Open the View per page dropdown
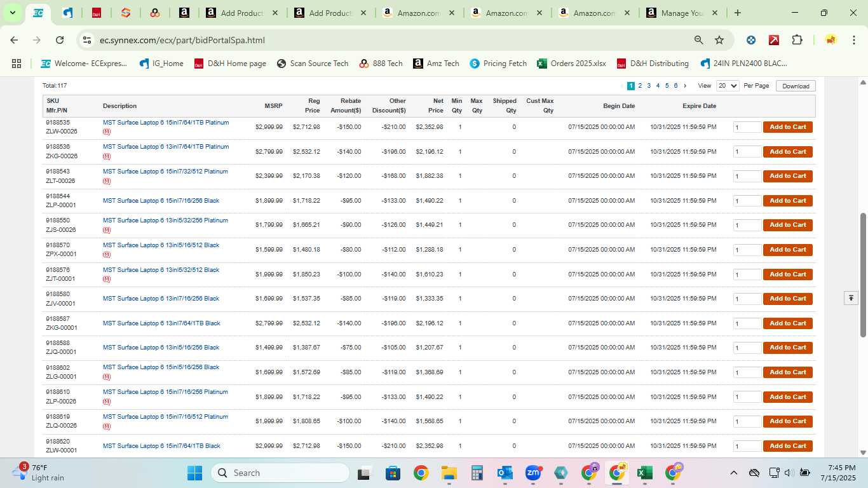868x488 pixels. [x=728, y=86]
